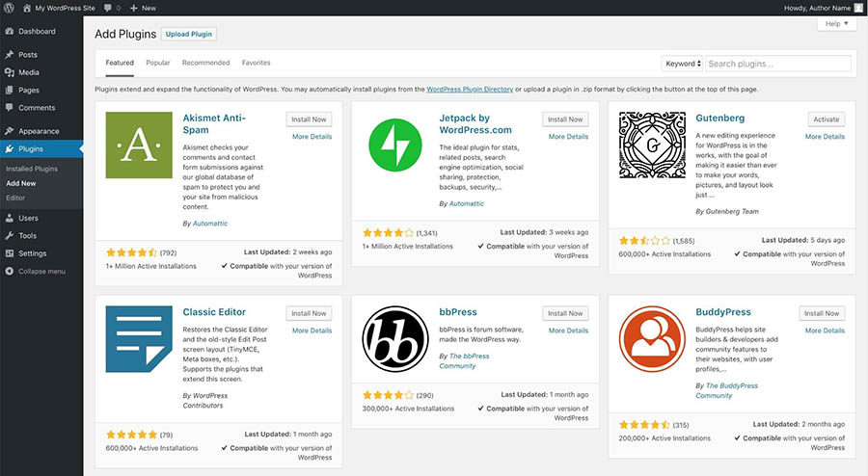This screenshot has width=868, height=476.
Task: Open the Gutenberg plugin title link
Action: [x=720, y=119]
